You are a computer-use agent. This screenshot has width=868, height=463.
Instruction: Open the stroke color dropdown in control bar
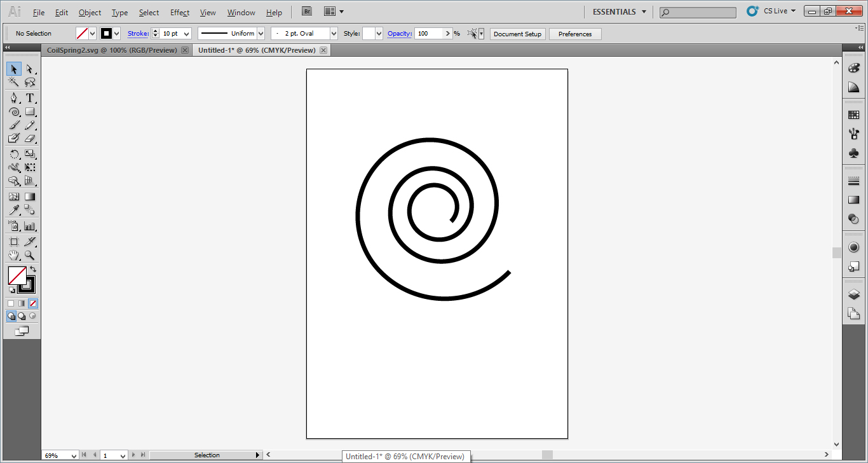pos(117,34)
